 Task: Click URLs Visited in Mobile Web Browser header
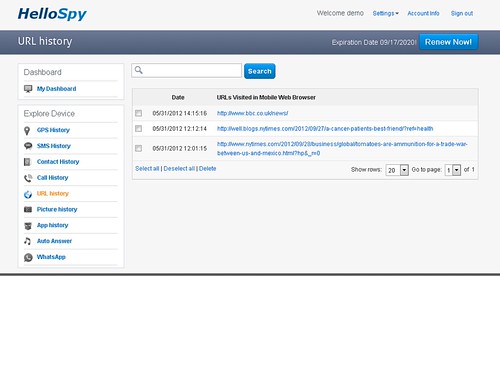click(x=266, y=98)
